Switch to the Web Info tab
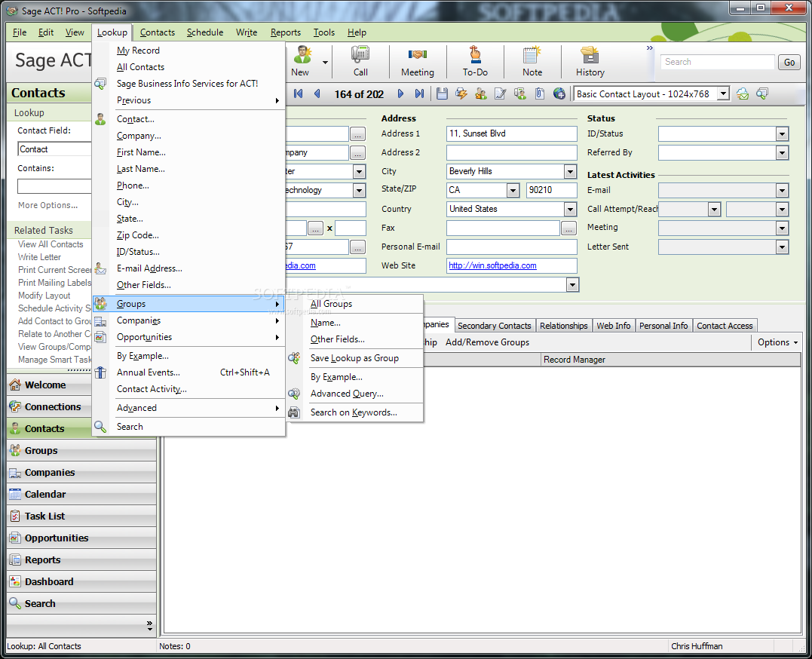Screen dimensions: 812x659 (613, 326)
